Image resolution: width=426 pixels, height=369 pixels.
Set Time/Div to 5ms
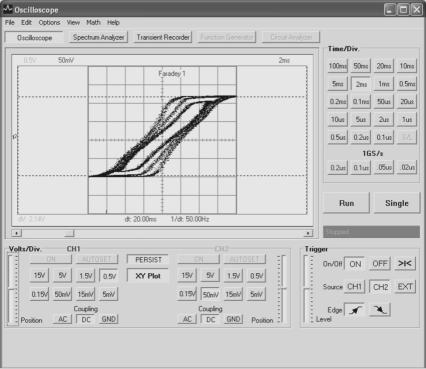click(338, 84)
